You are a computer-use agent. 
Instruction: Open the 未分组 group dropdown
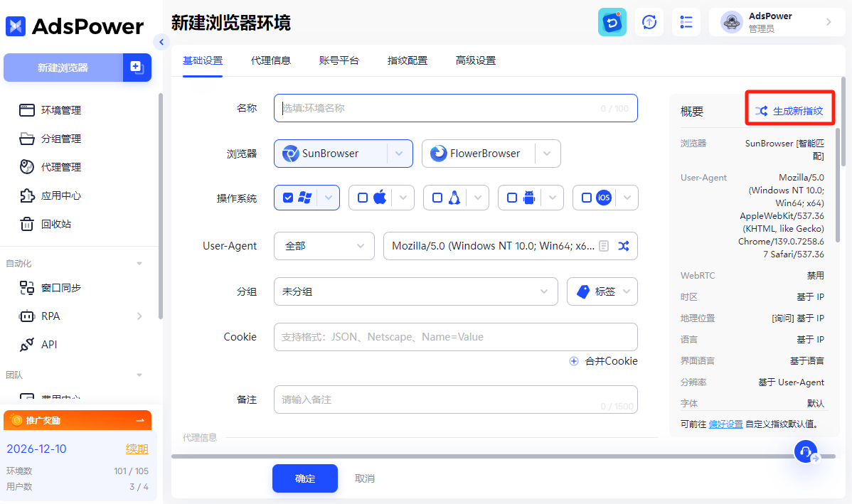pos(415,291)
